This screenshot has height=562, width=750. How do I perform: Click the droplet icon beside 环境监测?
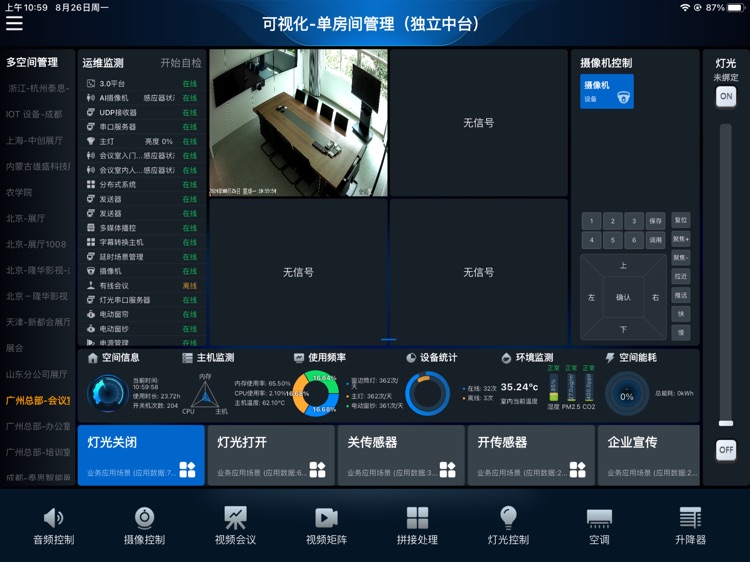tap(506, 358)
